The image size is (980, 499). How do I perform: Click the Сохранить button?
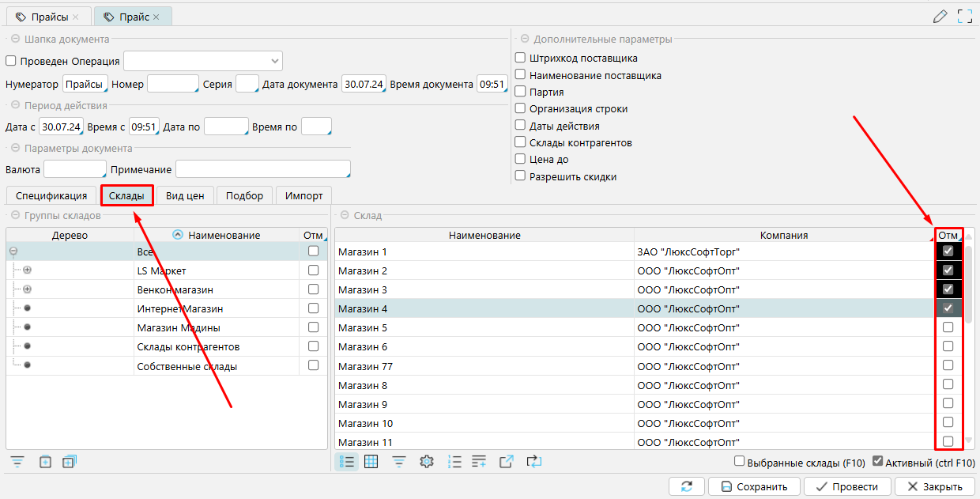[x=754, y=487]
